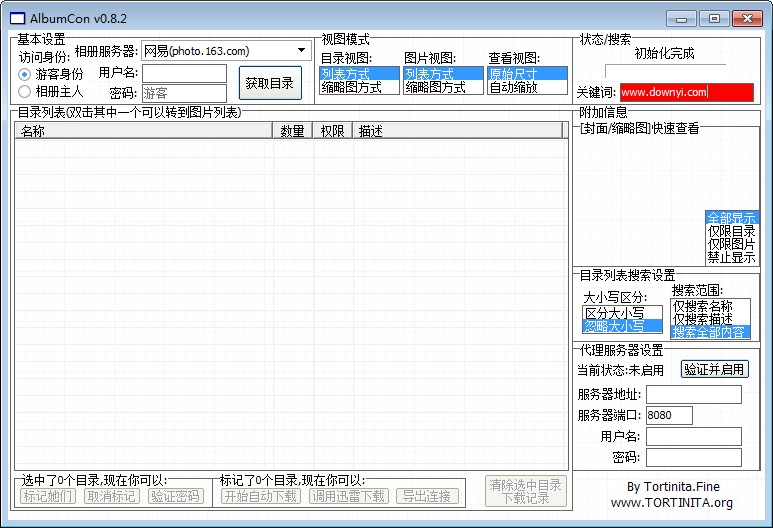Click the www.TORTINITA.org link text
This screenshot has width=773, height=528.
click(671, 503)
